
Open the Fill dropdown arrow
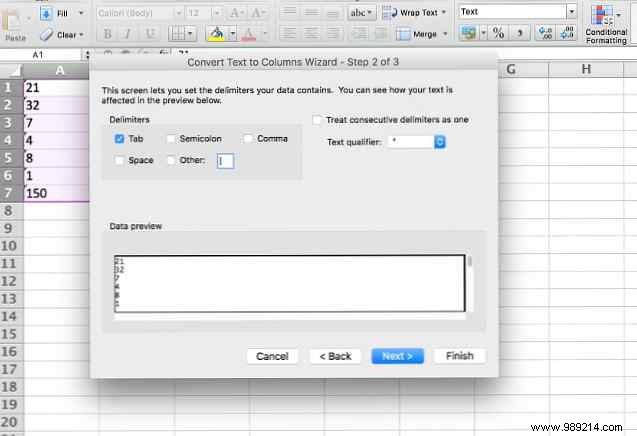click(81, 13)
